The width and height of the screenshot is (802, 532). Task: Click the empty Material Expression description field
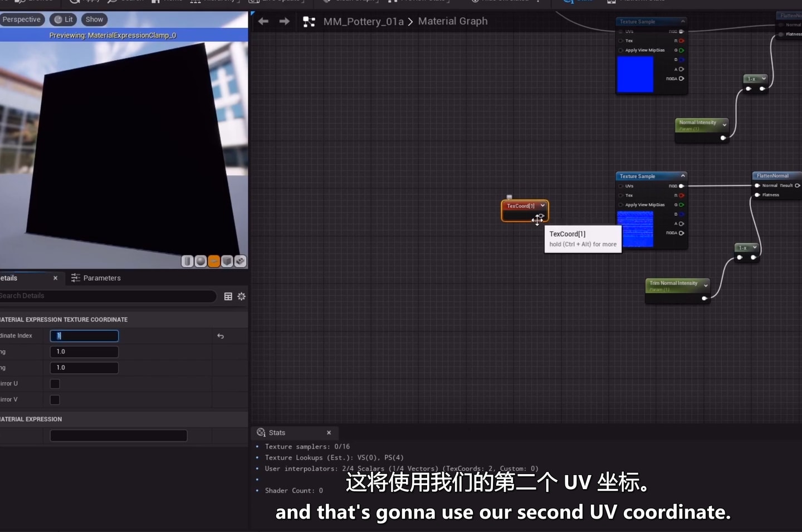coord(119,436)
